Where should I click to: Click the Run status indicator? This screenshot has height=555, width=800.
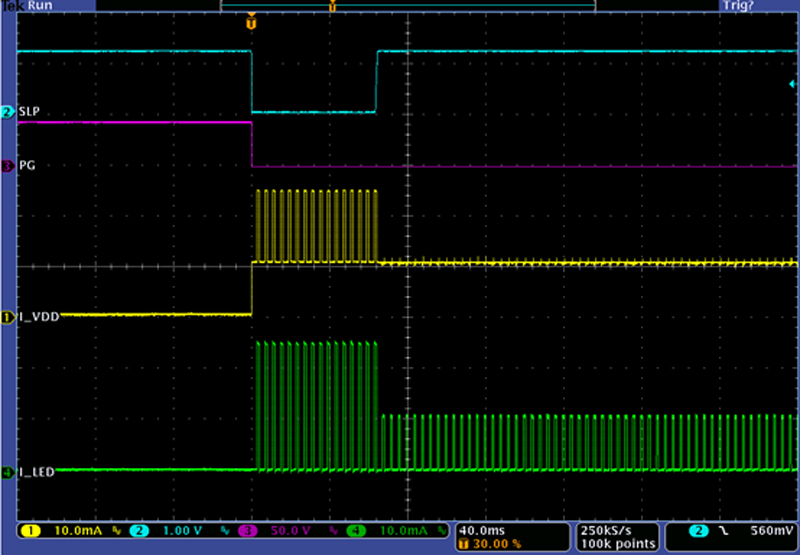point(41,6)
